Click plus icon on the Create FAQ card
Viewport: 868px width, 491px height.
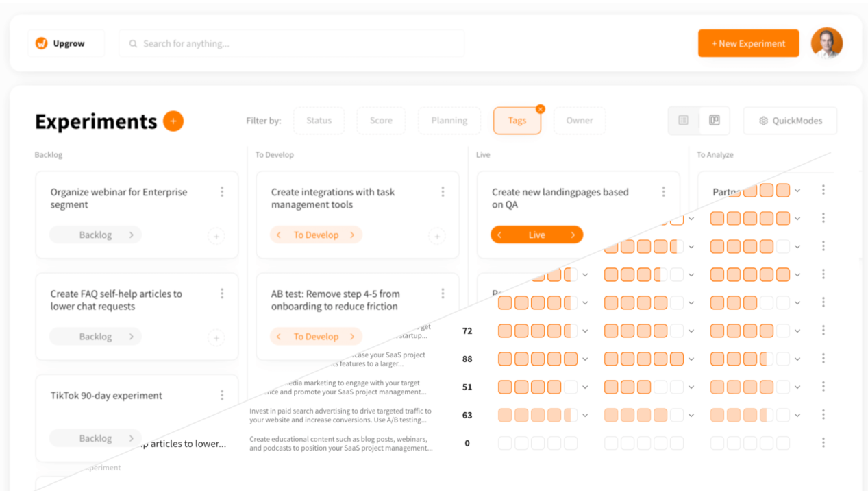click(x=216, y=337)
